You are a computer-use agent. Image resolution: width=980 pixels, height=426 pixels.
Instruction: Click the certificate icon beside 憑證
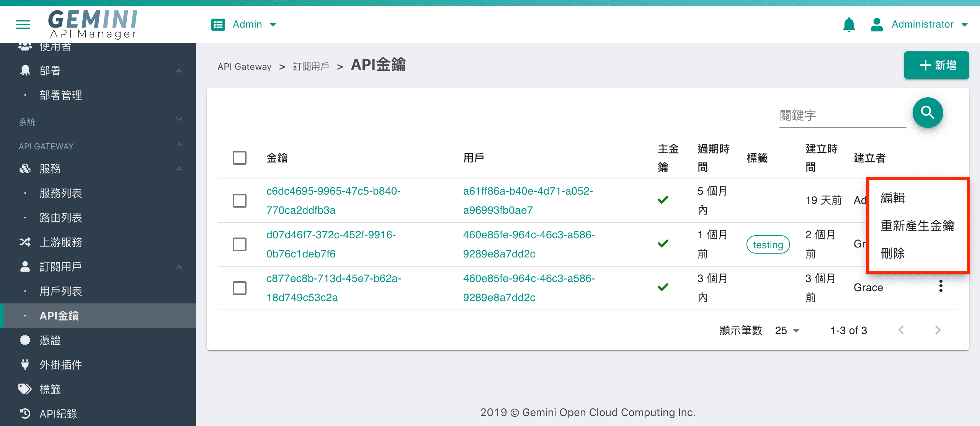point(25,340)
